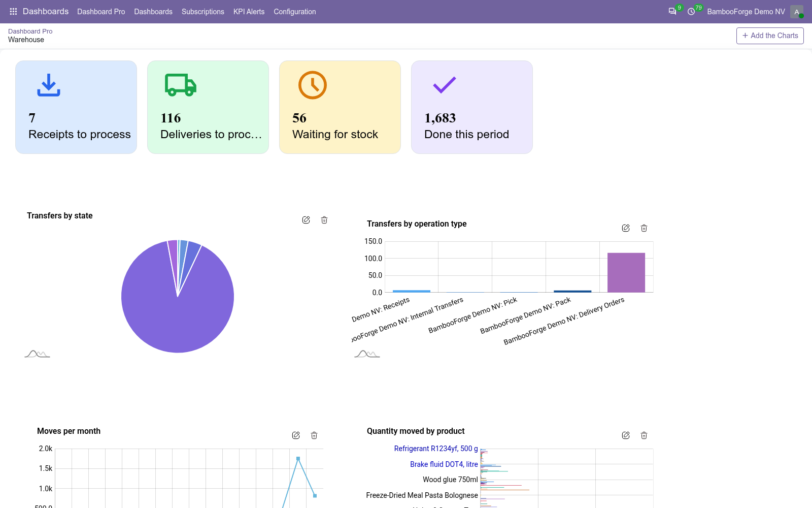Click the Delivery Orders bar in chart

click(x=626, y=273)
